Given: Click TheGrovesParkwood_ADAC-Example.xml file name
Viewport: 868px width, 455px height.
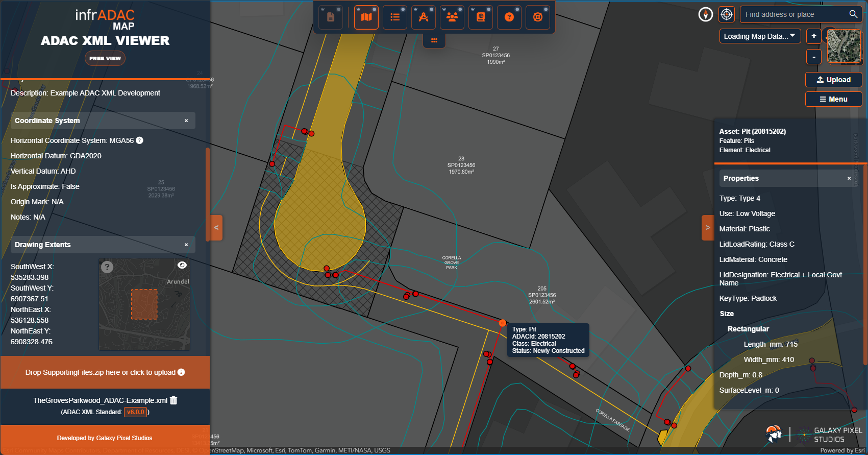Looking at the screenshot, I should pos(100,400).
